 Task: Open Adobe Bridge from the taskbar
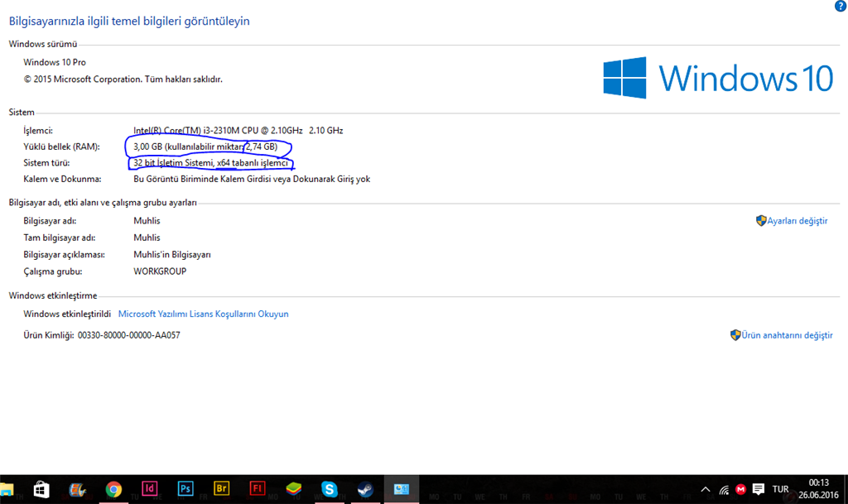pos(221,489)
